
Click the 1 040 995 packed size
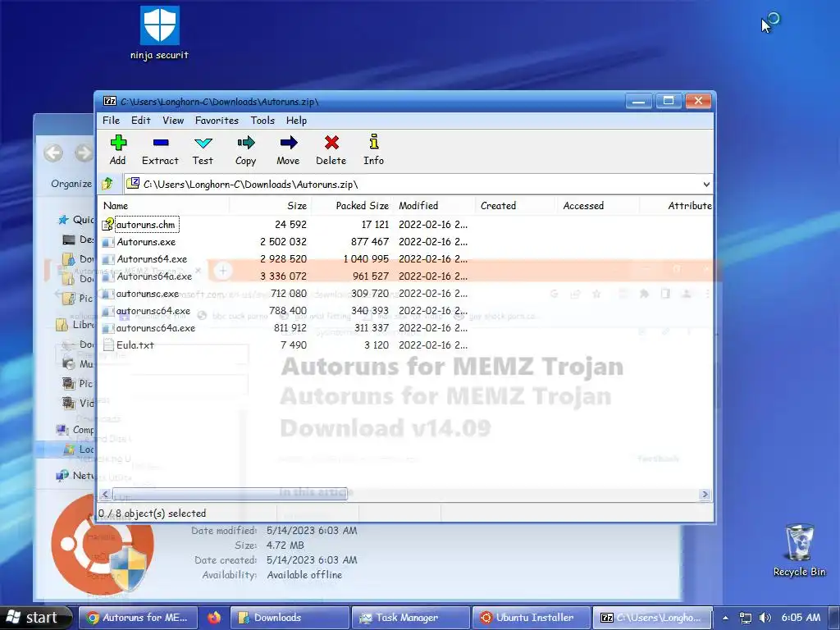click(367, 259)
